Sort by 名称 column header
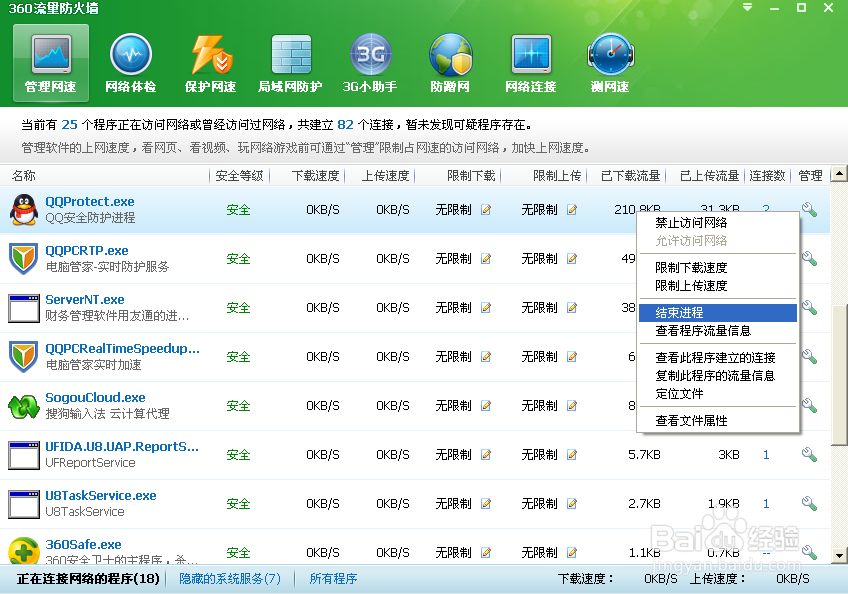 tap(24, 176)
